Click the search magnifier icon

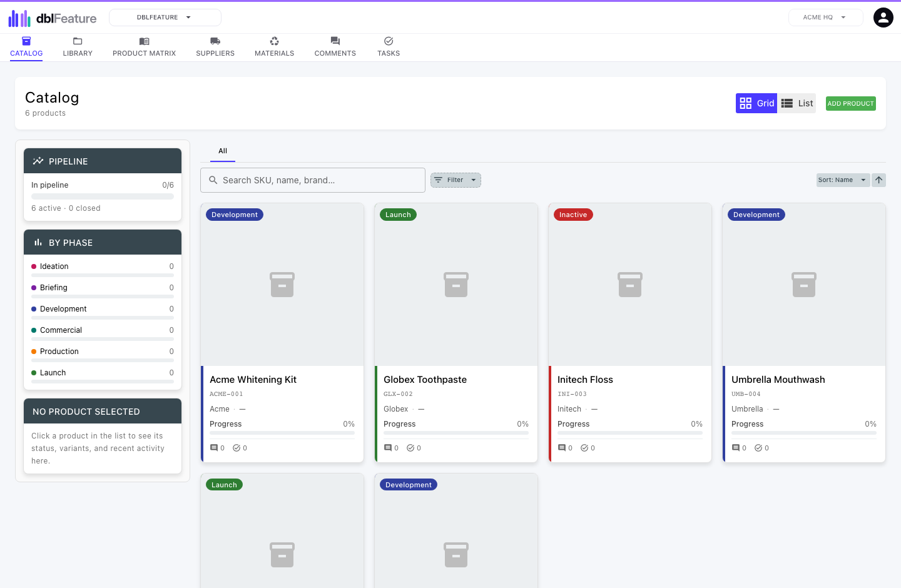coord(213,180)
